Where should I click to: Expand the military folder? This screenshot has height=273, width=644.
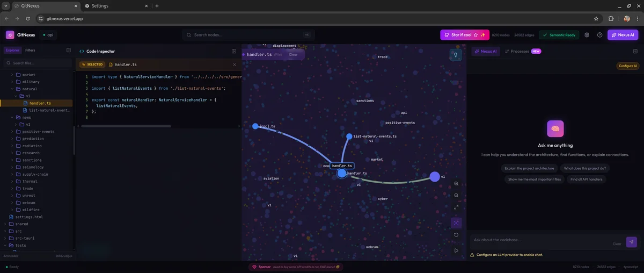point(31,82)
